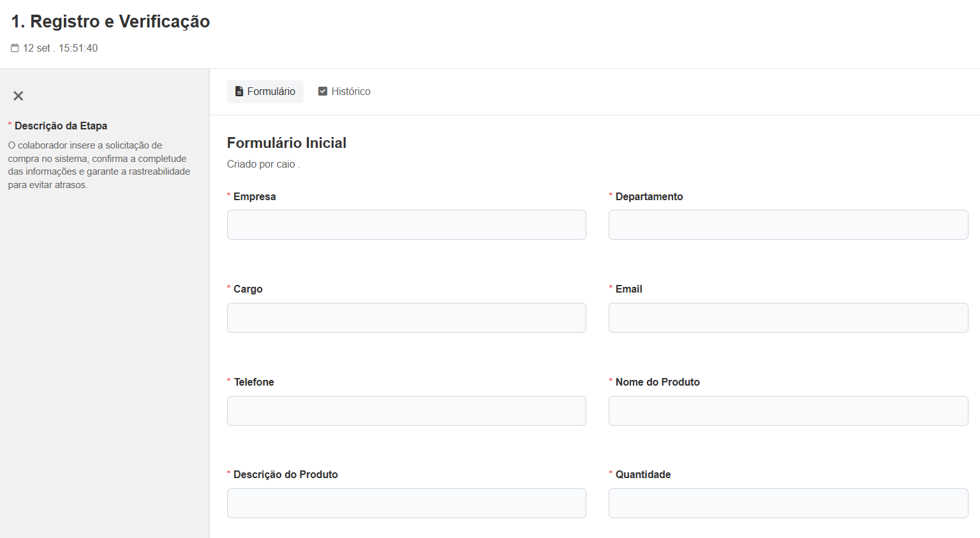Click the calendar icon beside the date
The width and height of the screenshot is (980, 538).
(15, 48)
